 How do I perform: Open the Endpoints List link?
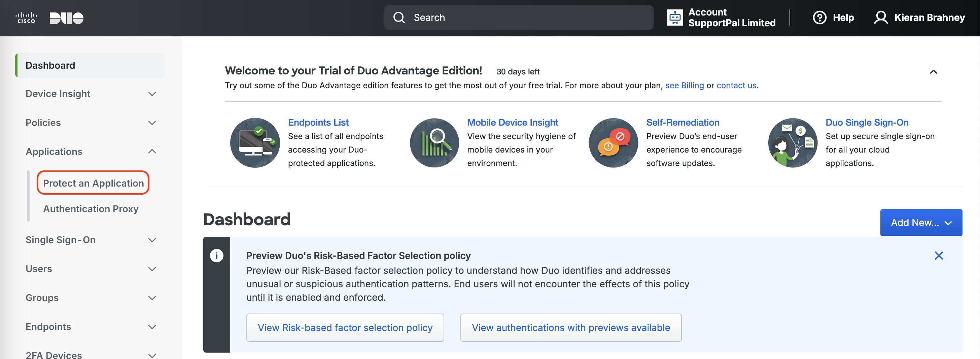point(318,122)
